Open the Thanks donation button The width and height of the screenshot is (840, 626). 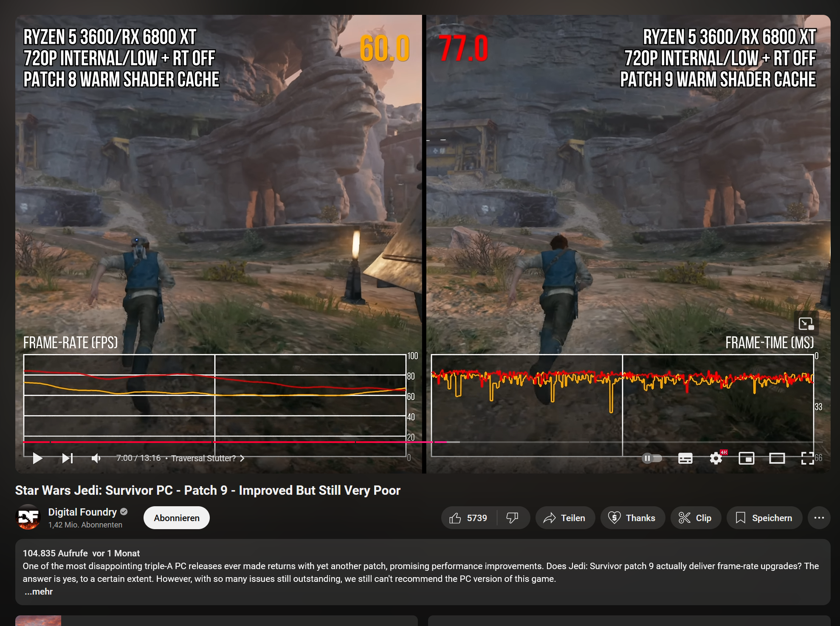tap(632, 518)
